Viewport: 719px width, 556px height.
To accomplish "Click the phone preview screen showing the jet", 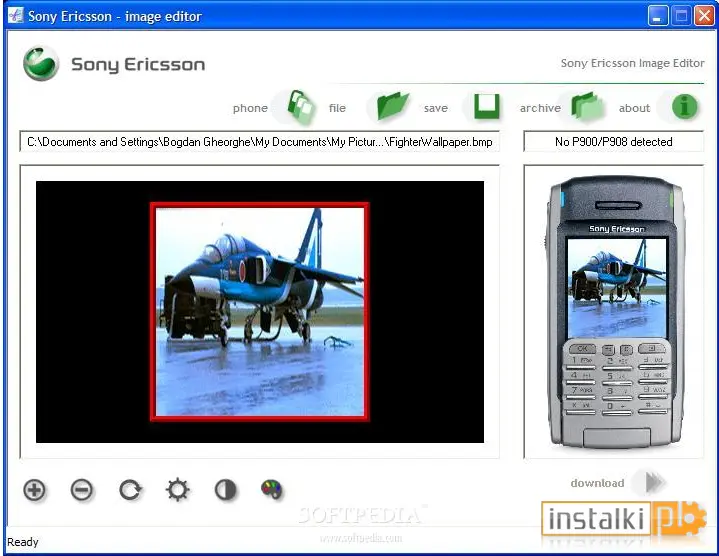I will 617,288.
